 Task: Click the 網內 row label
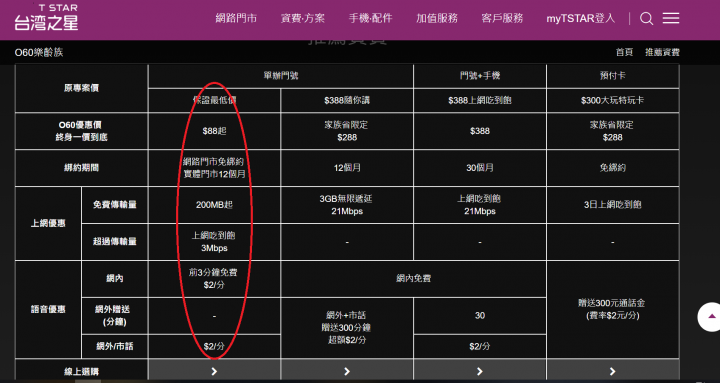(115, 278)
